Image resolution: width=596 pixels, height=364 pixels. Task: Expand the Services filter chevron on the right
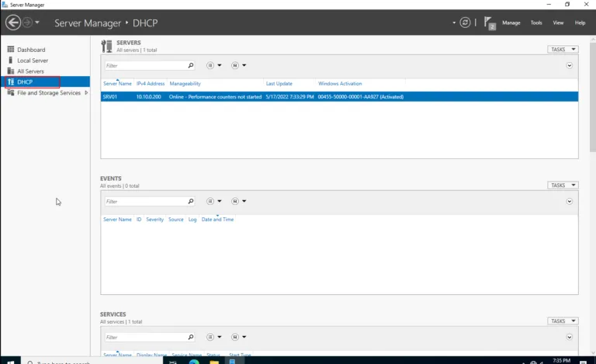[569, 337]
